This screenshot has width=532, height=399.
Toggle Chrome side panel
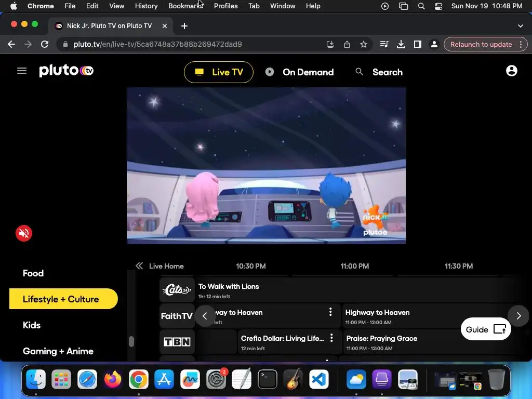(x=418, y=44)
